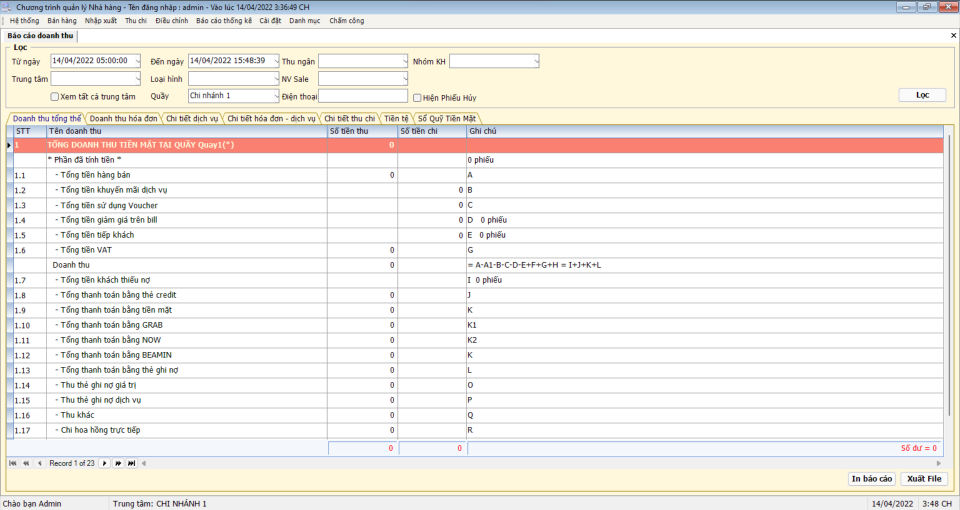
Task: Select row '- Chi hoa hồng trực tiếp'
Action: (x=478, y=430)
